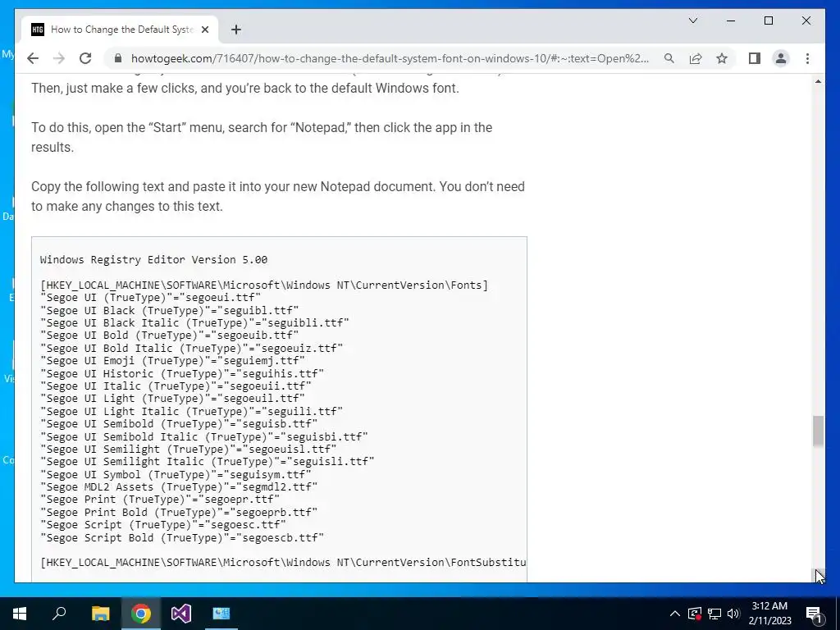840x630 pixels.
Task: Open File Explorer from taskbar
Action: (100, 614)
